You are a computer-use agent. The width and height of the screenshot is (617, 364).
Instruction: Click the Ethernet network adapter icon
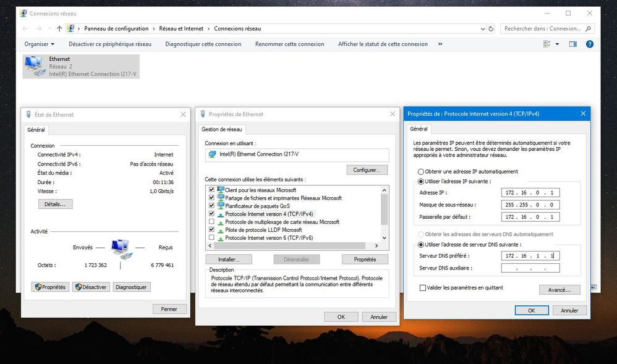[35, 66]
